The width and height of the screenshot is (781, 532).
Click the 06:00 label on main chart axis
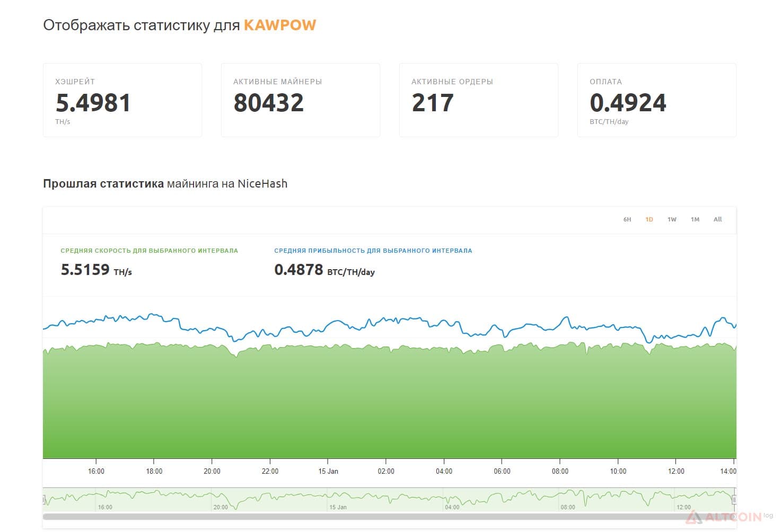click(502, 471)
